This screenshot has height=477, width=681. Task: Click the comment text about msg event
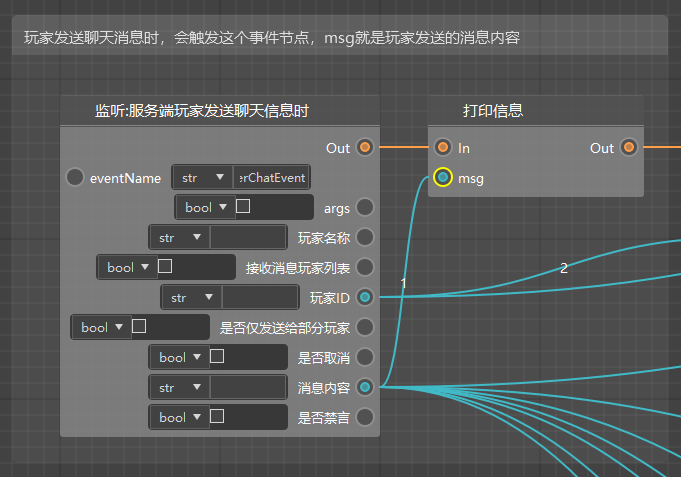tap(272, 38)
